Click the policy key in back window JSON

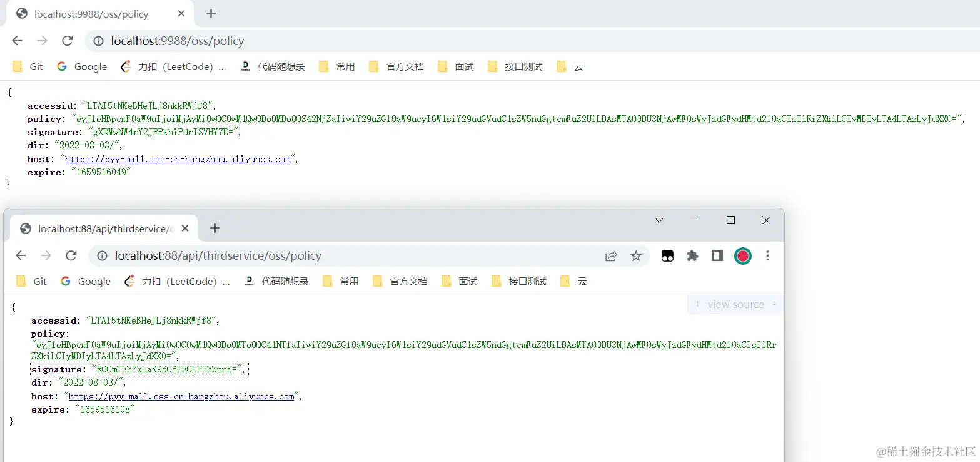click(x=45, y=119)
